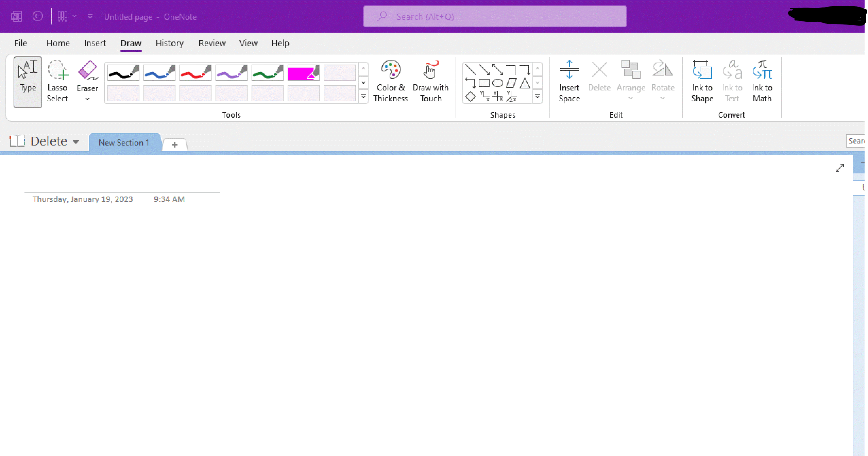The width and height of the screenshot is (868, 456).
Task: Select the red pen
Action: [x=195, y=73]
